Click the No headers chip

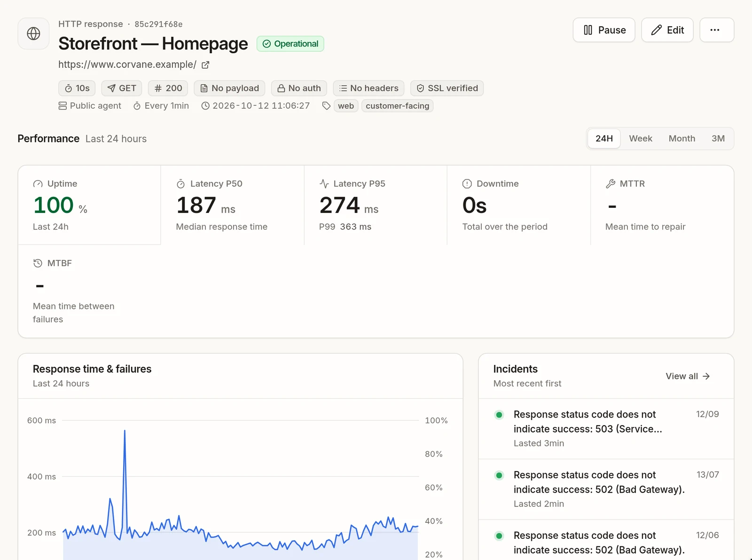pyautogui.click(x=368, y=88)
